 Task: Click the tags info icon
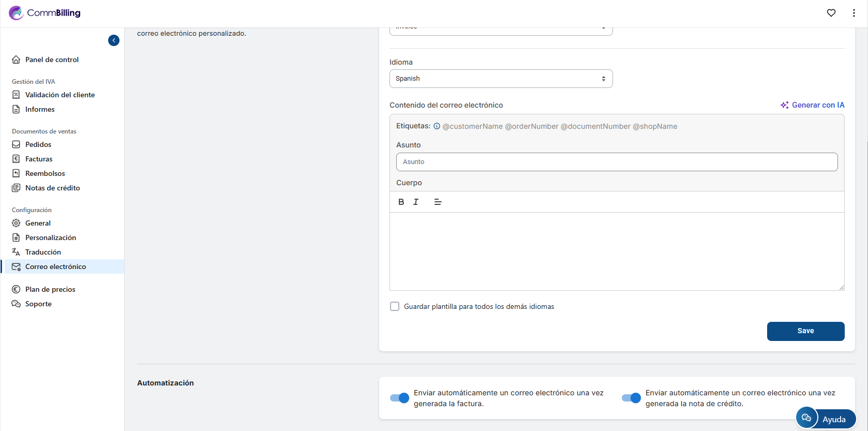(437, 126)
